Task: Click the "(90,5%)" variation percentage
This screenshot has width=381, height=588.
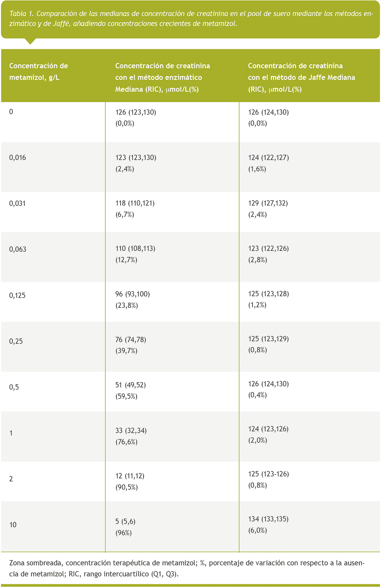Action: [127, 487]
